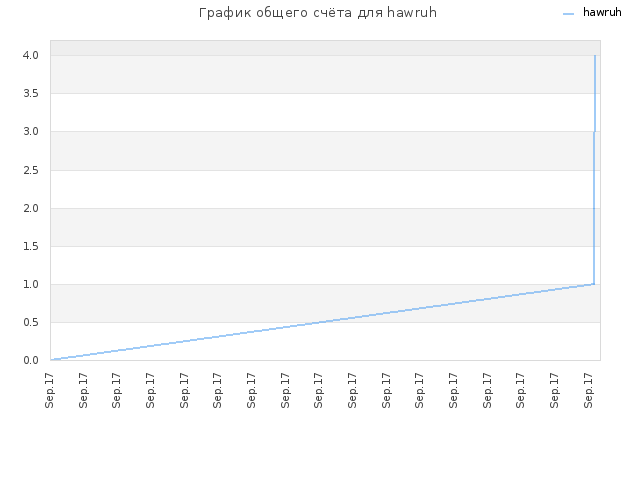640x480 pixels.
Task: Click the 4.0 y-axis label
Action: [31, 55]
